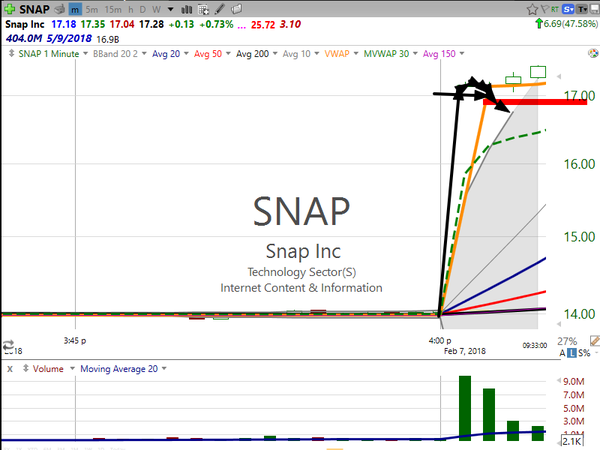Select the 'S%' percent scale option
Image resolution: width=600 pixels, height=450 pixels.
point(584,353)
